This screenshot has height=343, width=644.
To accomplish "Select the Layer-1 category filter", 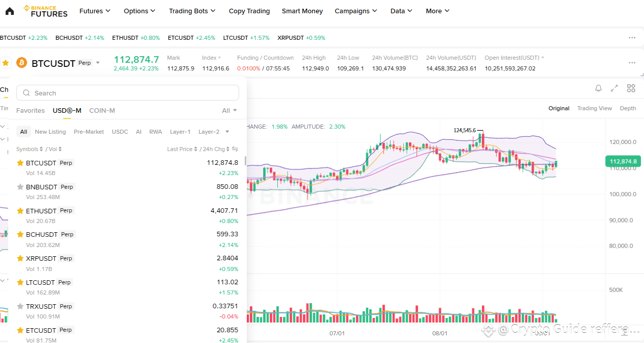I will coord(180,132).
